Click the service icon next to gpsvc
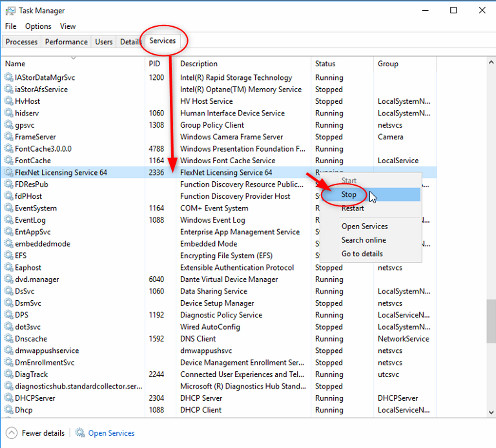The width and height of the screenshot is (496, 448). tap(8, 125)
